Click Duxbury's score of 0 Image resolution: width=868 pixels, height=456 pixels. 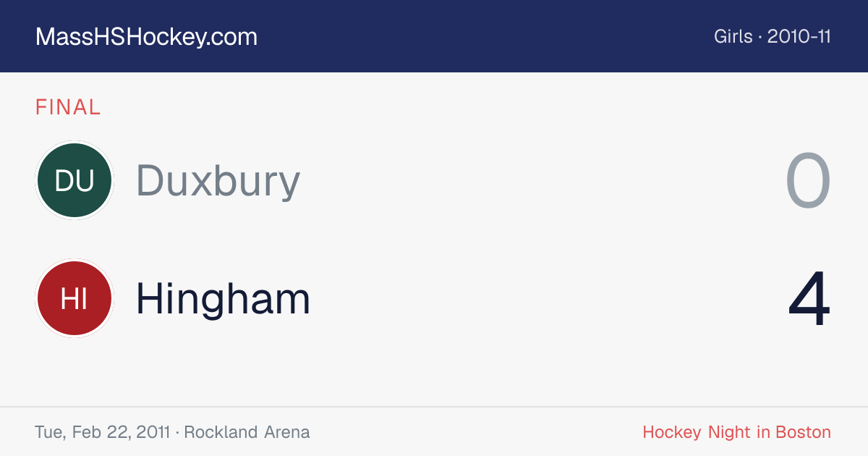(808, 181)
